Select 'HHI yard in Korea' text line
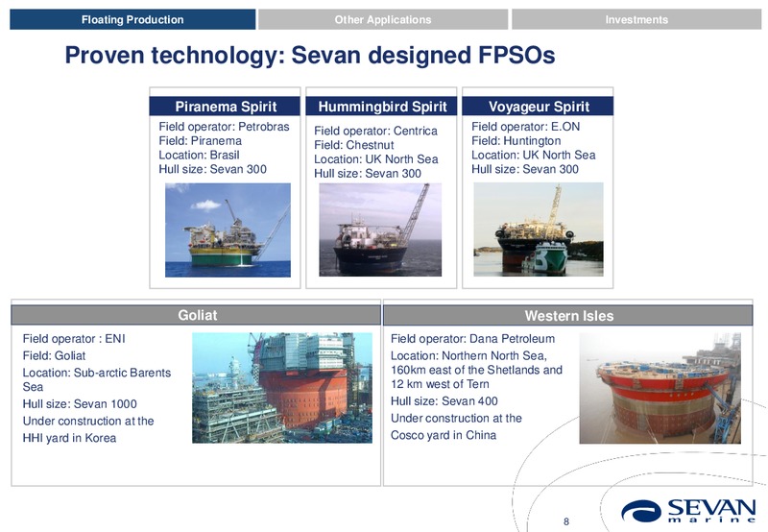768x532 pixels. click(69, 438)
